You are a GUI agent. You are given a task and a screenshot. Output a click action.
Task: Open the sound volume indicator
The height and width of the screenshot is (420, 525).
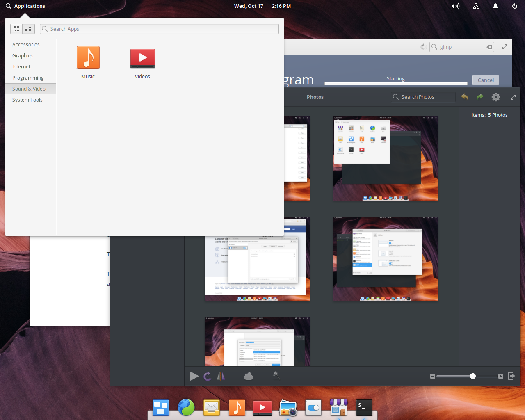[456, 6]
